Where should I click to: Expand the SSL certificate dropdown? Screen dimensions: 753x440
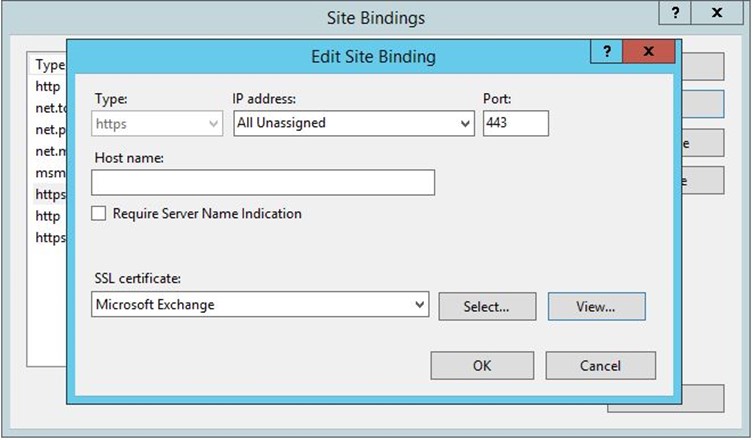[419, 305]
